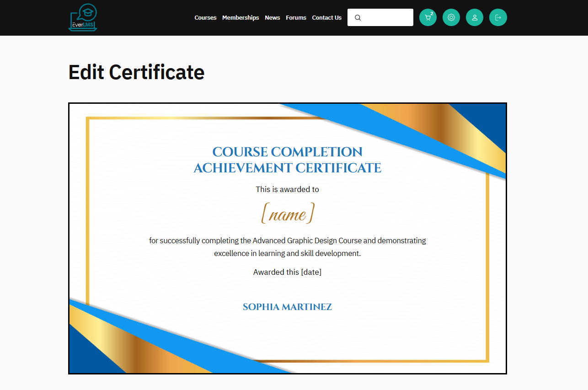Image resolution: width=588 pixels, height=390 pixels.
Task: Open the shopping cart
Action: [428, 18]
